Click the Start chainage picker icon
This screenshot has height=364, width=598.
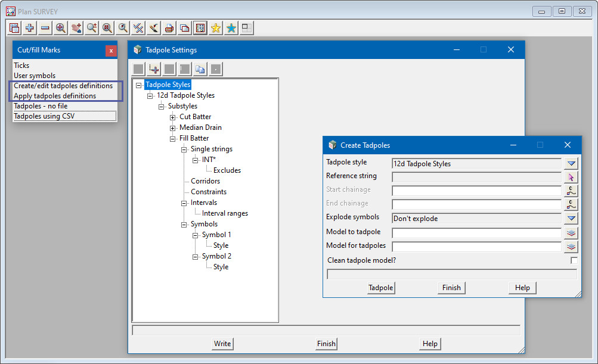tap(571, 191)
